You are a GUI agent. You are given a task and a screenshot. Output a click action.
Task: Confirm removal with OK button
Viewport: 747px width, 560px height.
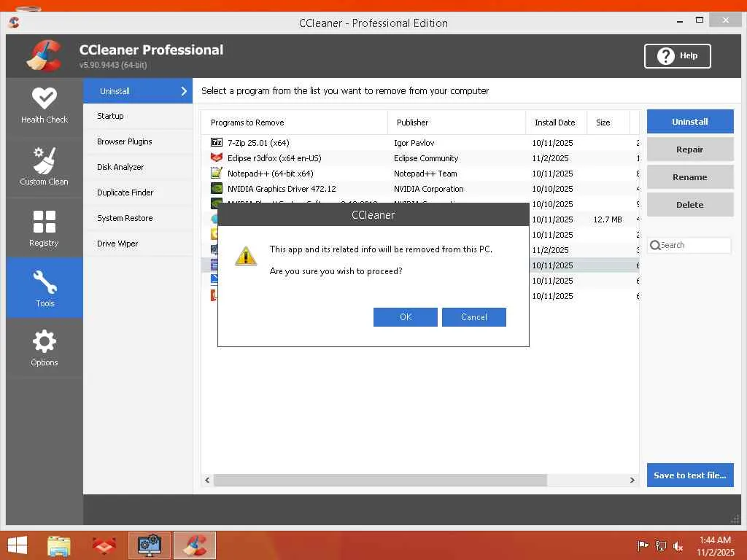406,317
